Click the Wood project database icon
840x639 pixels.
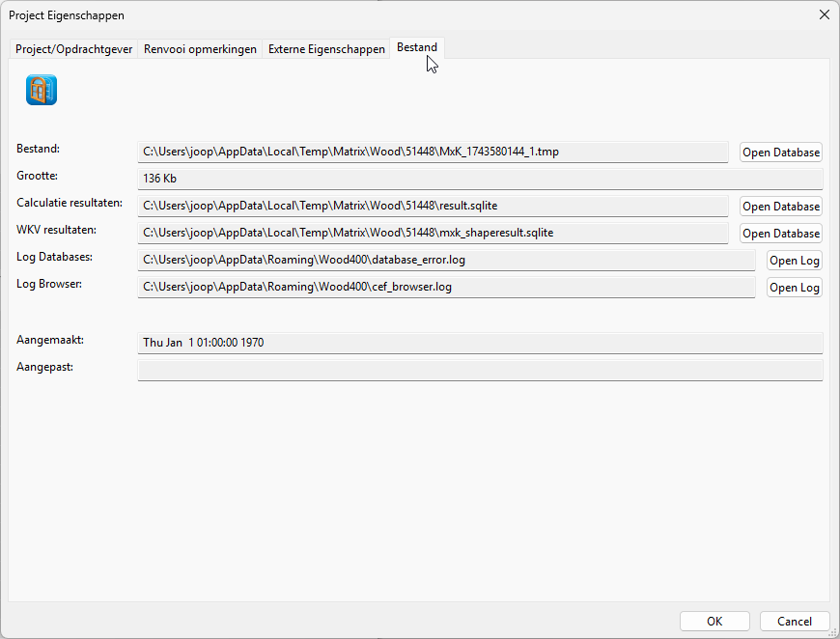click(41, 90)
